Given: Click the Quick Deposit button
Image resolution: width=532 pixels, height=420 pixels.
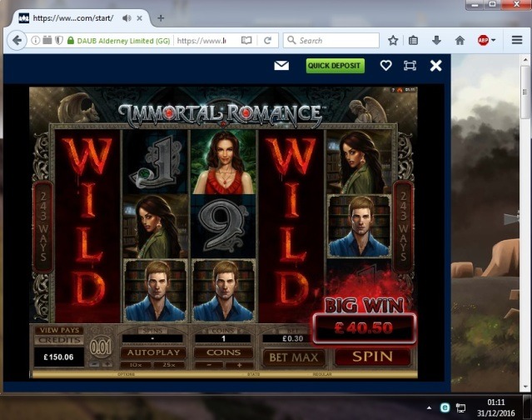Looking at the screenshot, I should coord(336,66).
